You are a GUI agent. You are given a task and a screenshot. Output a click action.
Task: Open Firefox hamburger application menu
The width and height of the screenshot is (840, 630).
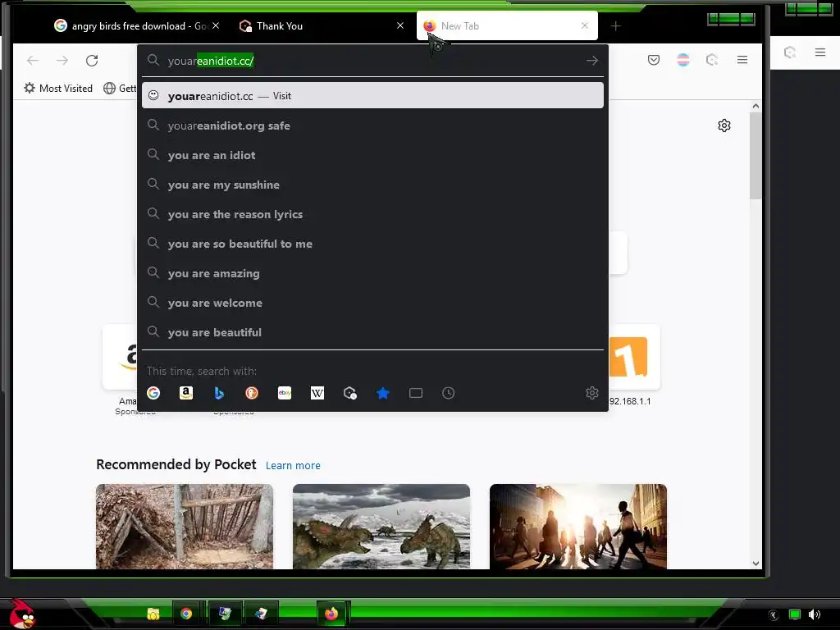742,60
